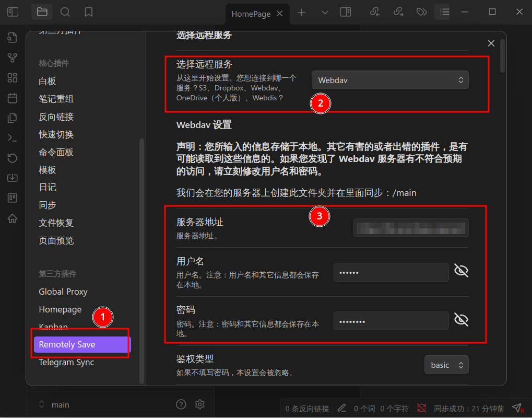Viewport: 532px width, 418px height.
Task: Open the search icon in top toolbar
Action: point(65,12)
